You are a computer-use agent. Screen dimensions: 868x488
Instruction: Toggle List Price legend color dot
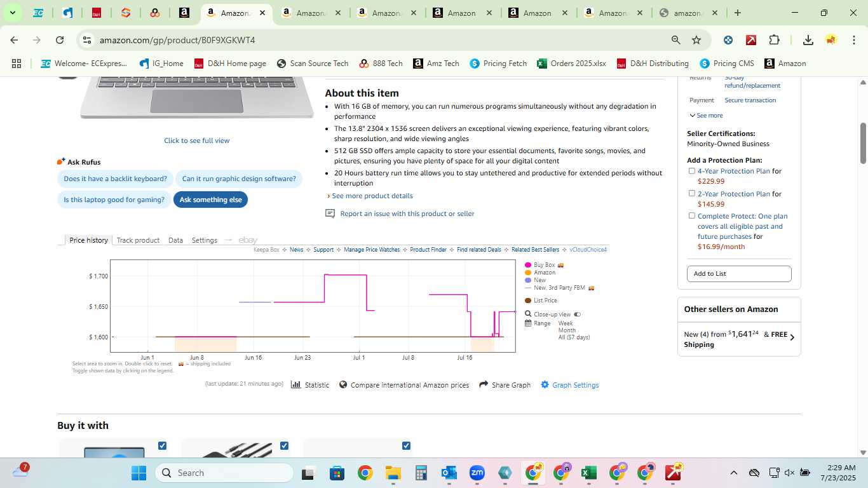click(528, 301)
